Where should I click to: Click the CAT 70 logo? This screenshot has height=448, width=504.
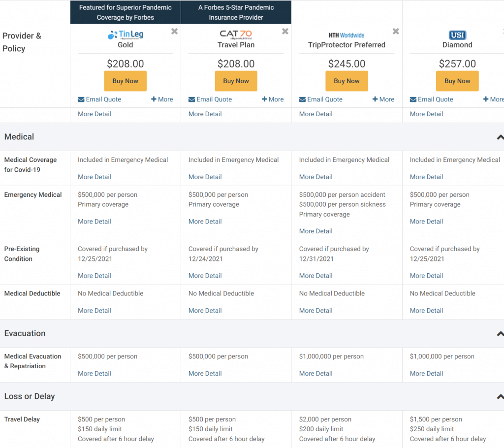236,34
